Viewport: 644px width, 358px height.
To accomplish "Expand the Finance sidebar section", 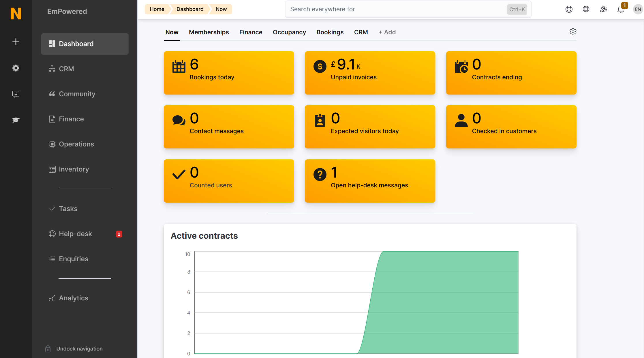I will pos(71,119).
